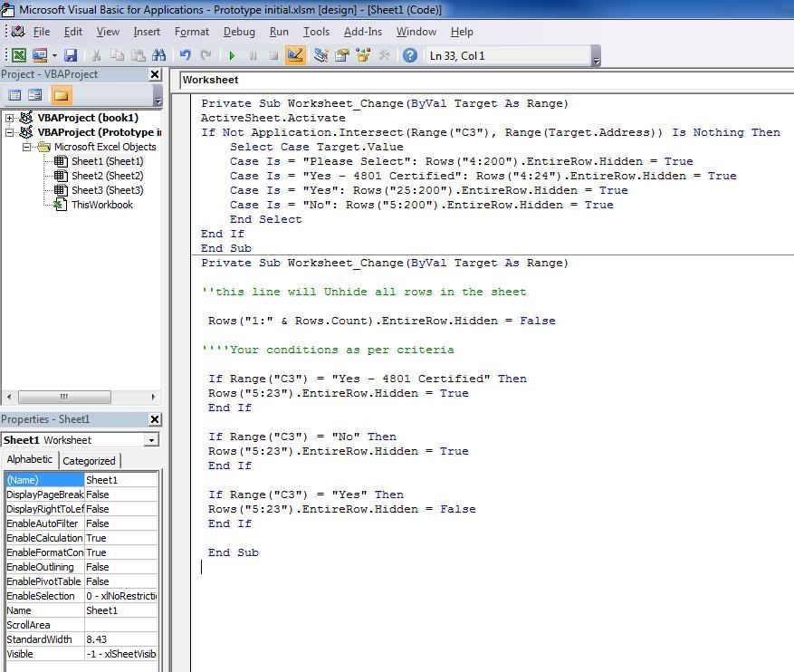
Task: Click the blue Help question mark icon
Action: (409, 55)
